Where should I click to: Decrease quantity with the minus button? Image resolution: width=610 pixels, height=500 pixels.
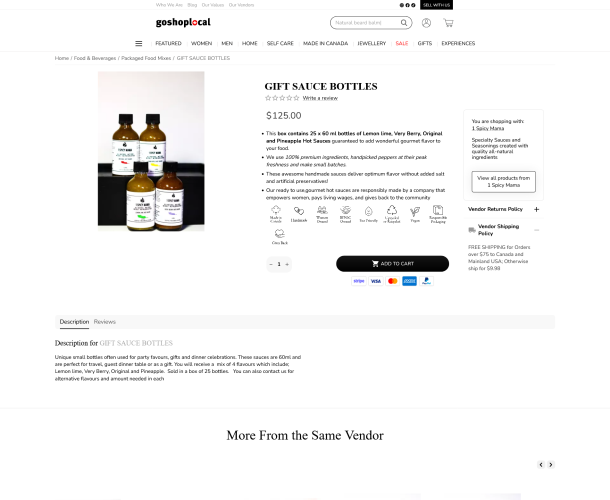tap(271, 264)
